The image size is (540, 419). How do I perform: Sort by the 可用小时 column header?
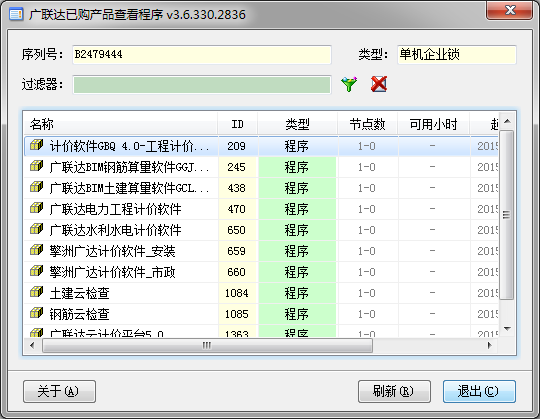coord(434,124)
